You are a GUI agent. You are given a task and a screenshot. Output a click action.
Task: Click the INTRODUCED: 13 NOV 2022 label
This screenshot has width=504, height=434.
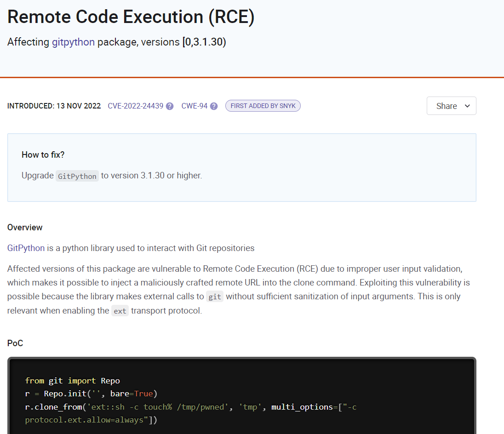[54, 106]
